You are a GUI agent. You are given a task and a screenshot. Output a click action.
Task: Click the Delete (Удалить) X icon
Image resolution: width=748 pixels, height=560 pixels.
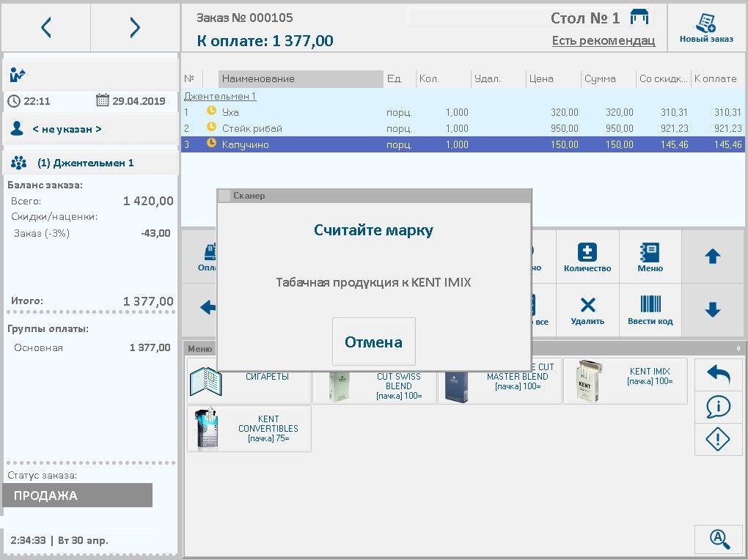coord(587,310)
